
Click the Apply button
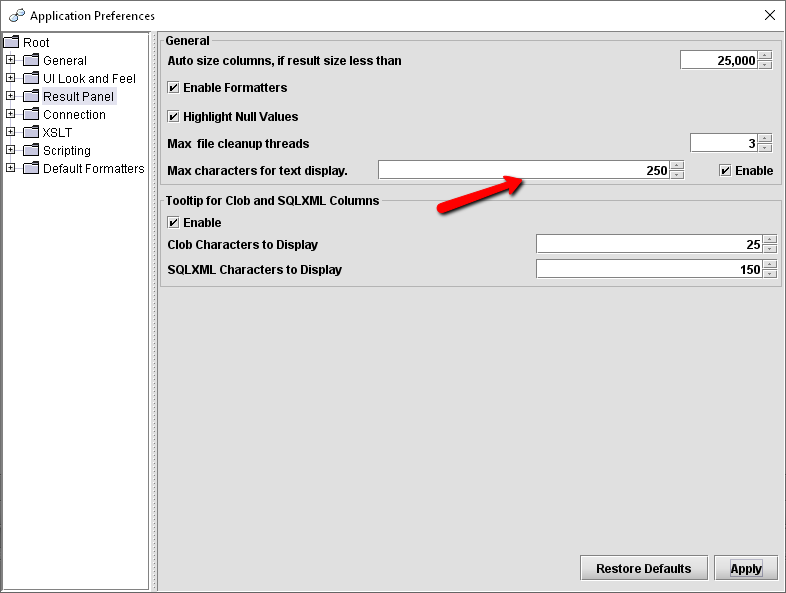pos(746,568)
